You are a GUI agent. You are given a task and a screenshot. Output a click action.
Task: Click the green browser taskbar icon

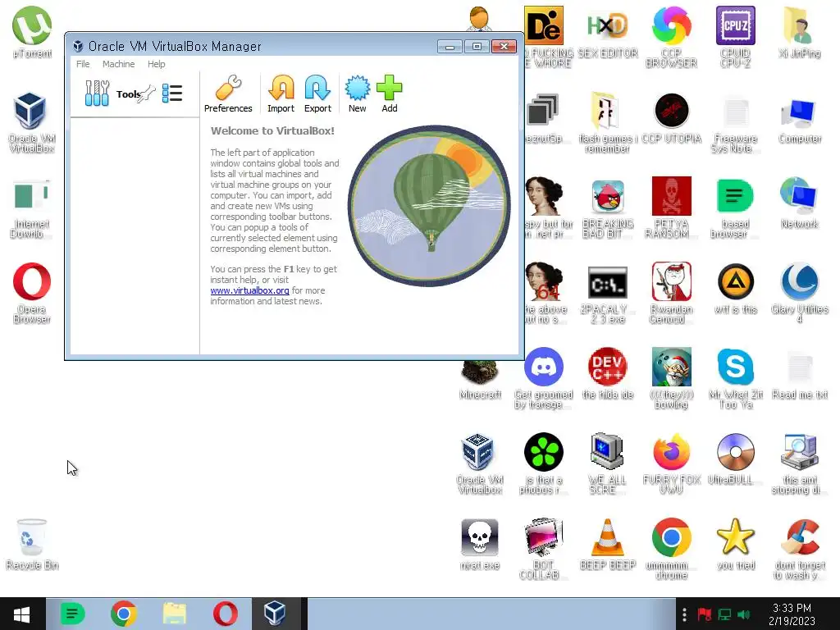point(72,614)
